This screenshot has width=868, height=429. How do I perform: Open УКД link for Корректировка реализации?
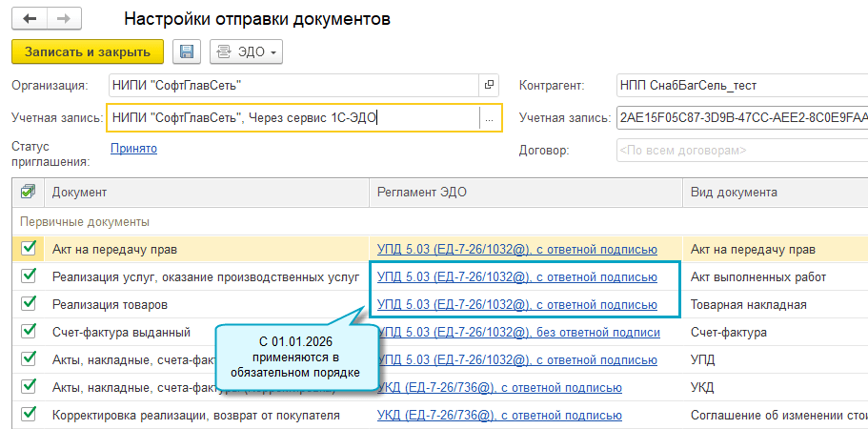(x=499, y=416)
